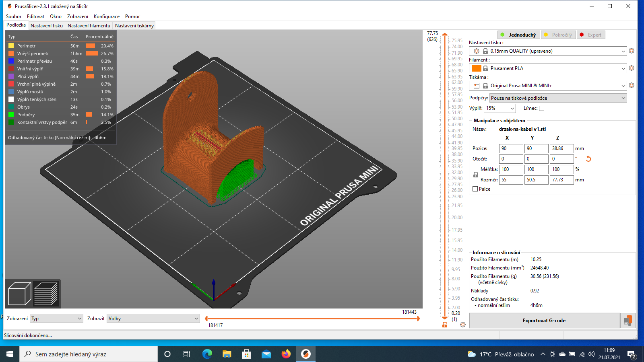Open the Zobrazit Volby dropdown
Image resolution: width=644 pixels, height=362 pixels.
153,319
